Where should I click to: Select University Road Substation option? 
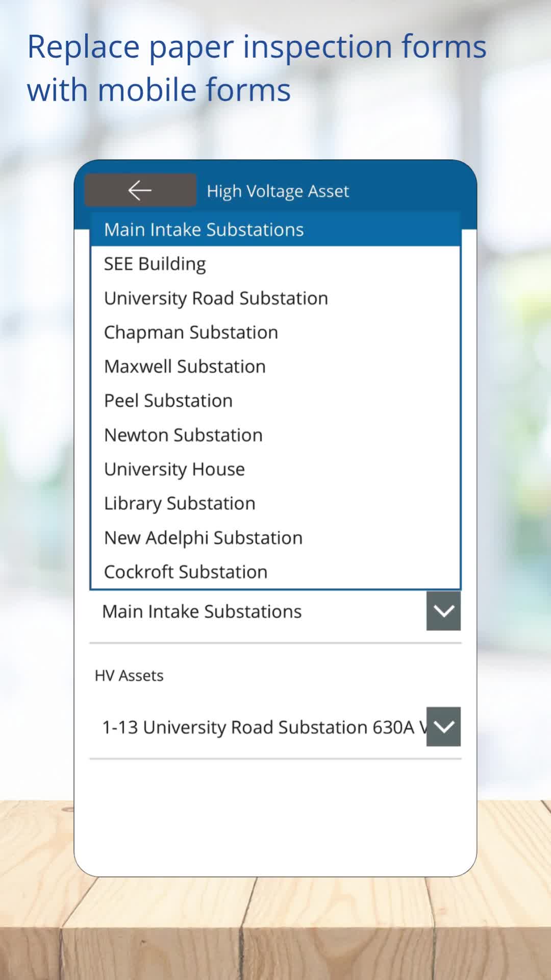[x=216, y=298]
